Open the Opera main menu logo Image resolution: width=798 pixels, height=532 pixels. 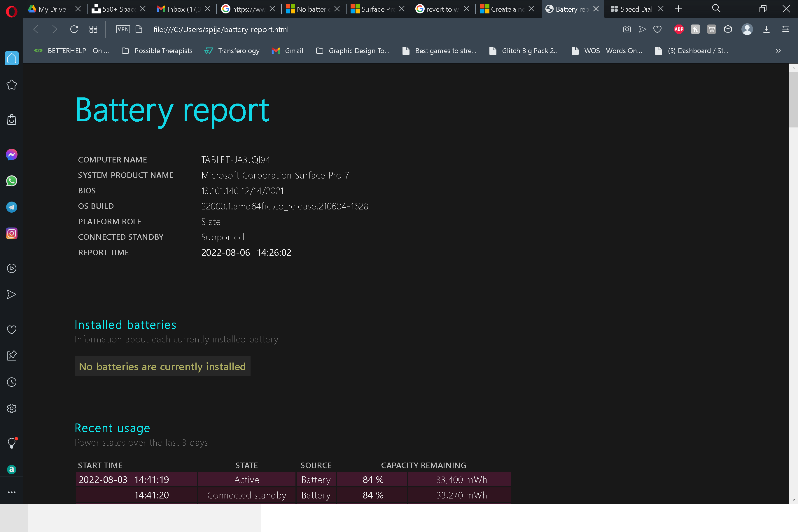pyautogui.click(x=12, y=11)
